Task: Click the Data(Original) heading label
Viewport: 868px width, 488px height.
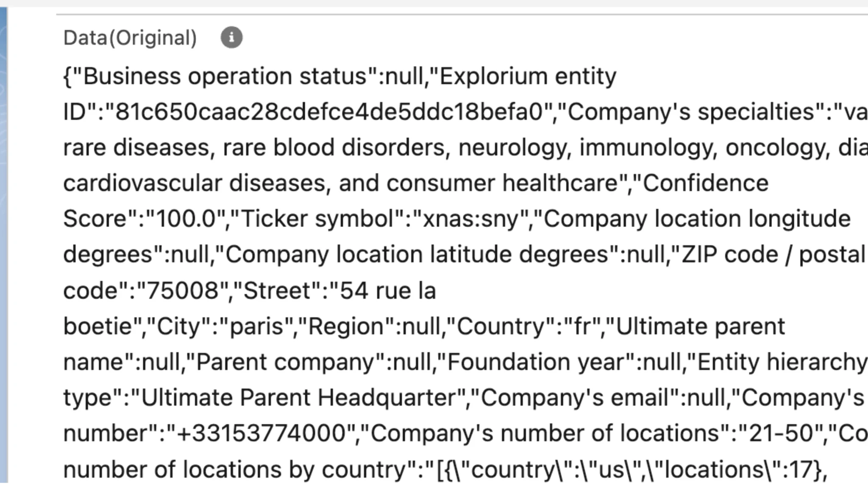Action: (130, 38)
